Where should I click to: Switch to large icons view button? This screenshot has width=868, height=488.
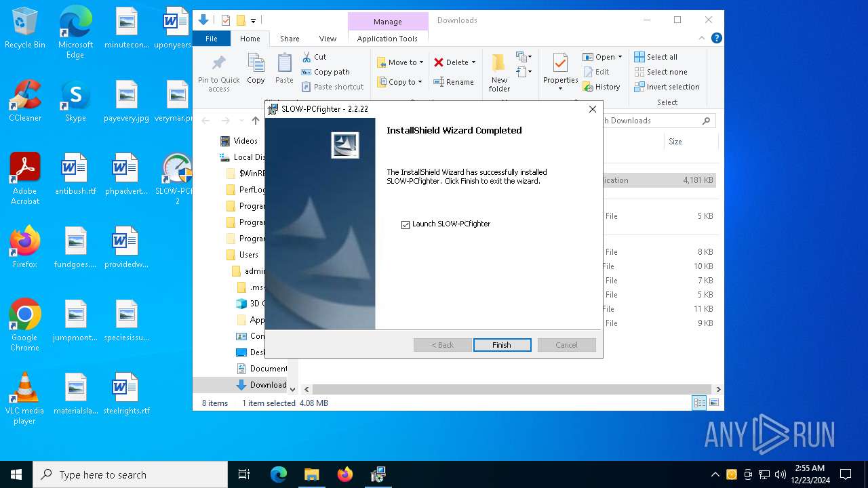(x=713, y=403)
